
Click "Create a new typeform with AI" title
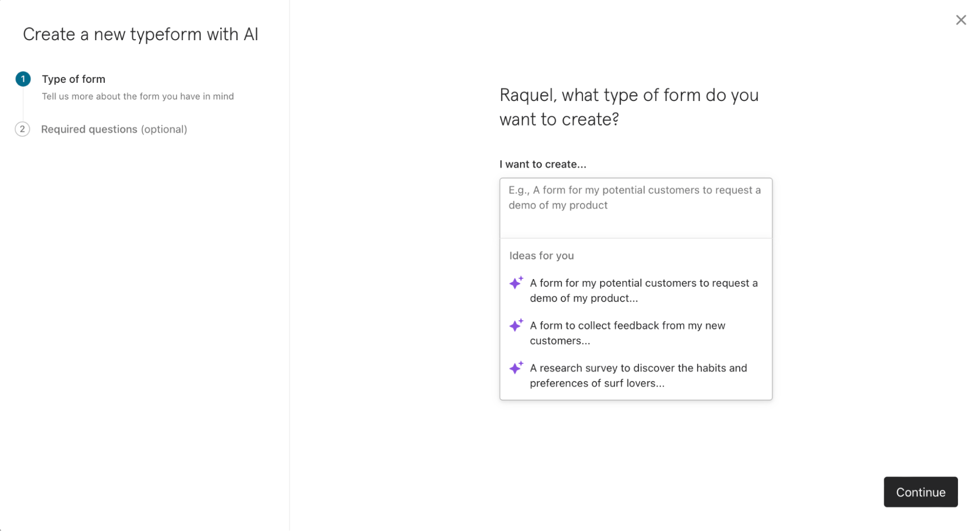tap(140, 34)
